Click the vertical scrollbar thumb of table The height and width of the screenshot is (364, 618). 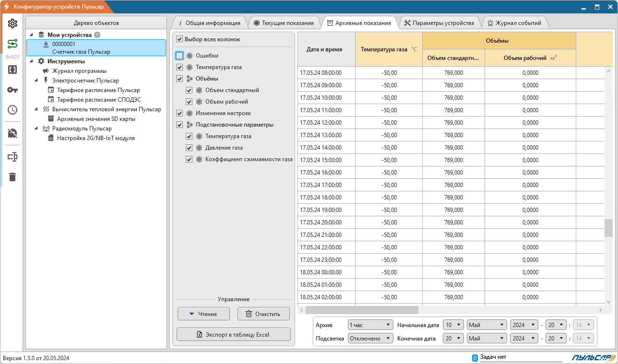608,227
